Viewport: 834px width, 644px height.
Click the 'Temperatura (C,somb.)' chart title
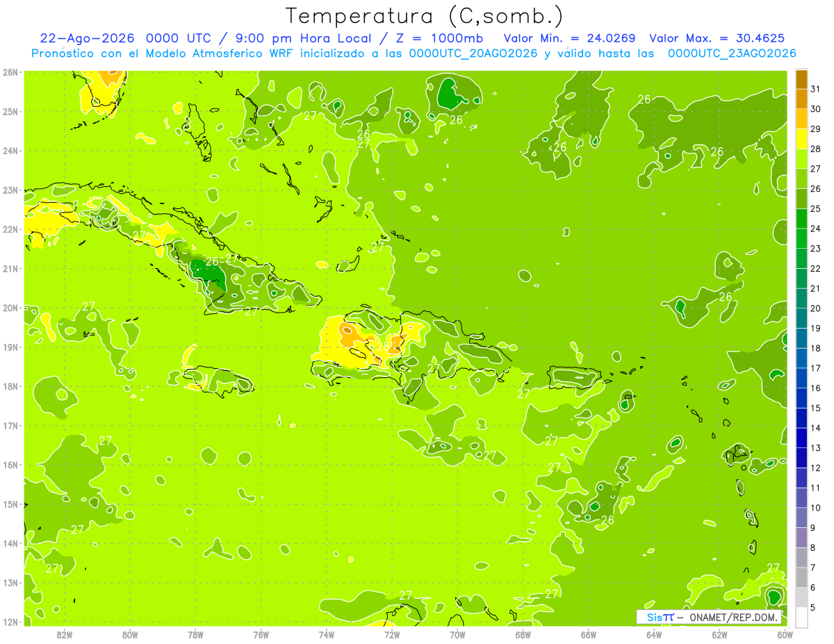(424, 17)
